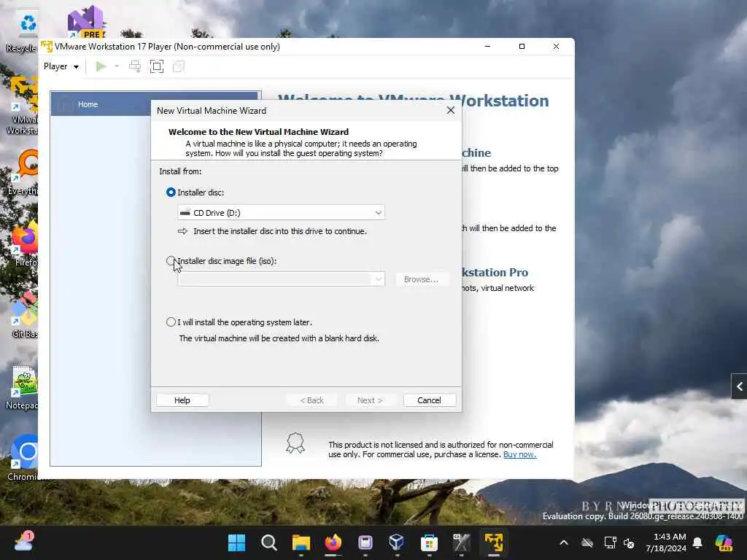Show hidden tray icons chevron
Screen dimensions: 747x560
564,542
